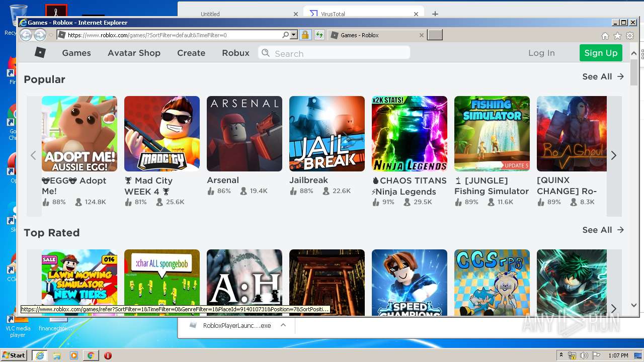The width and height of the screenshot is (644, 362).
Task: Open the Arsenal game thumbnail
Action: [x=245, y=134]
